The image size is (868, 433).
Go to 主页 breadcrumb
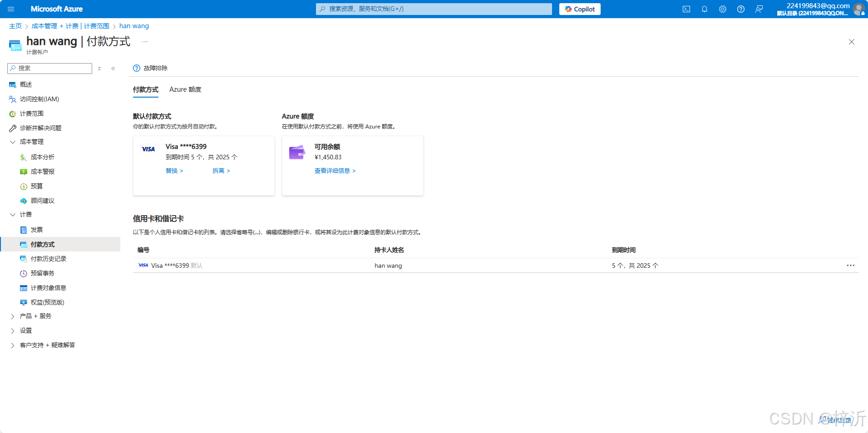(15, 26)
